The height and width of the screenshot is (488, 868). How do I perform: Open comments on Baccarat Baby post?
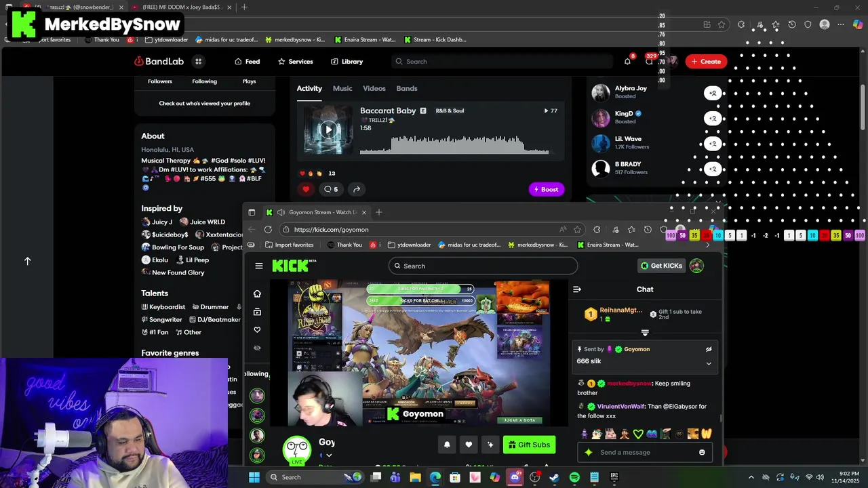click(331, 189)
